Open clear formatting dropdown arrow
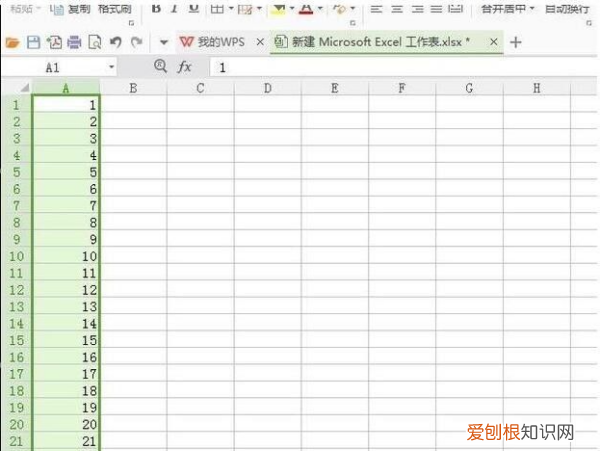This screenshot has width=600, height=451. (x=352, y=8)
